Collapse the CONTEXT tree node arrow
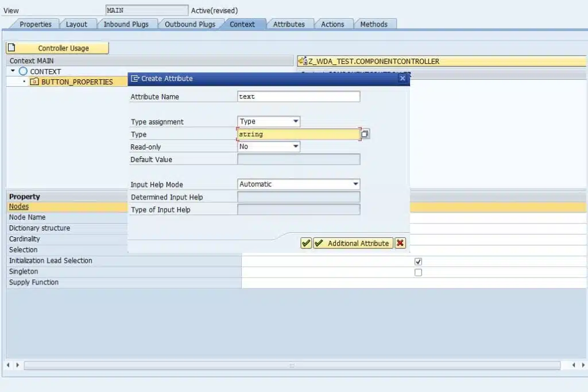Screen dimensions: 588x392 click(x=13, y=71)
